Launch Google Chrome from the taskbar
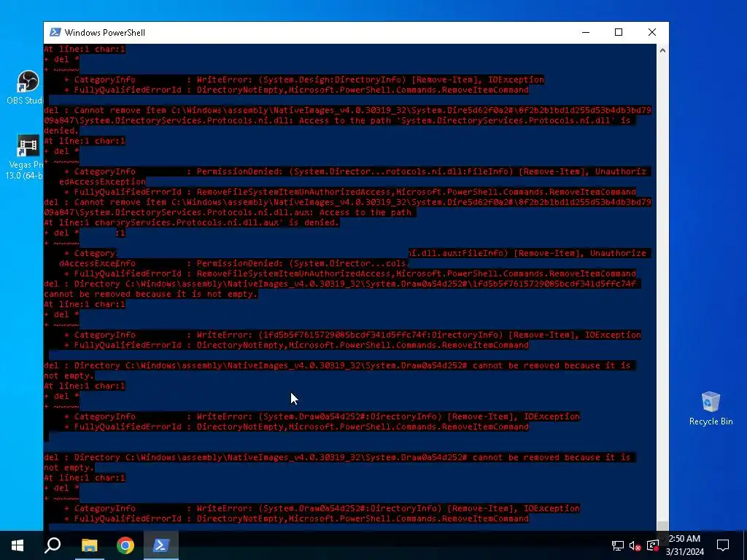The image size is (747, 560). click(125, 545)
